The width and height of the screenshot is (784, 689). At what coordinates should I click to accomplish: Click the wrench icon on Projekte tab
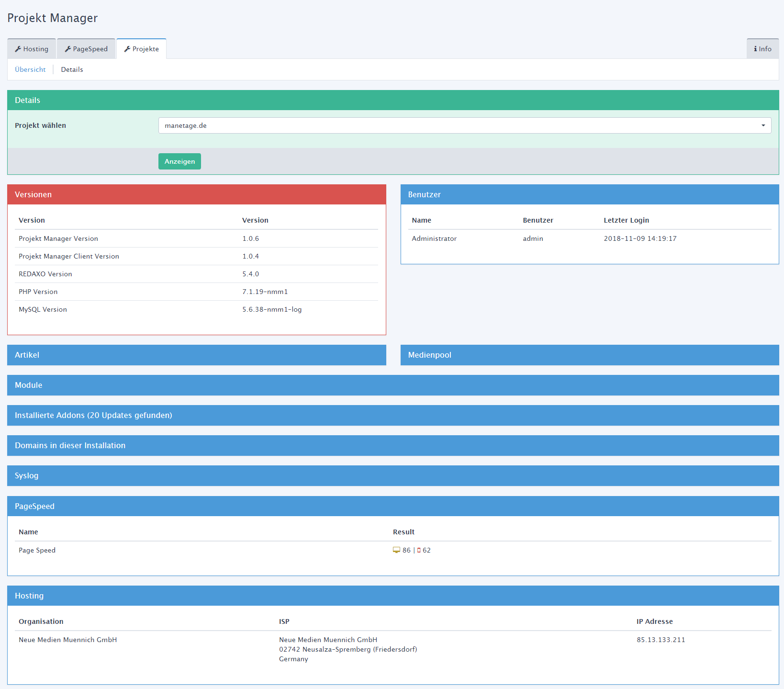[127, 49]
